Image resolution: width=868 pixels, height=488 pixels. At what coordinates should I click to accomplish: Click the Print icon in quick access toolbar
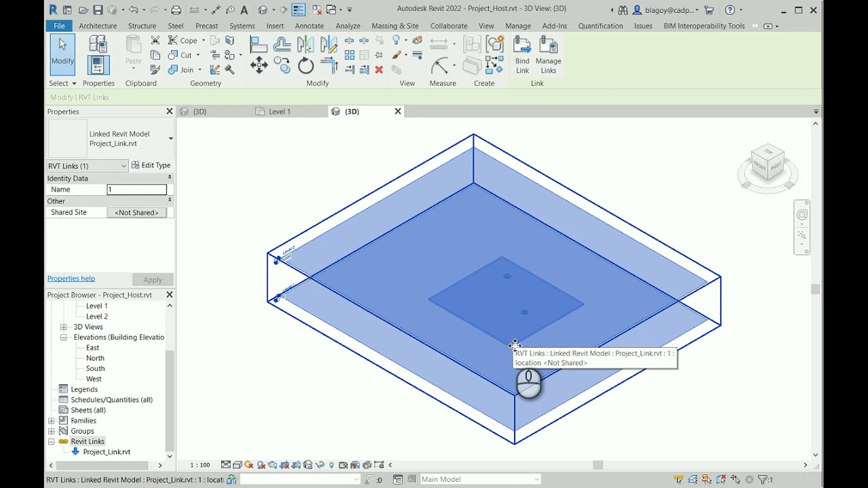[176, 10]
